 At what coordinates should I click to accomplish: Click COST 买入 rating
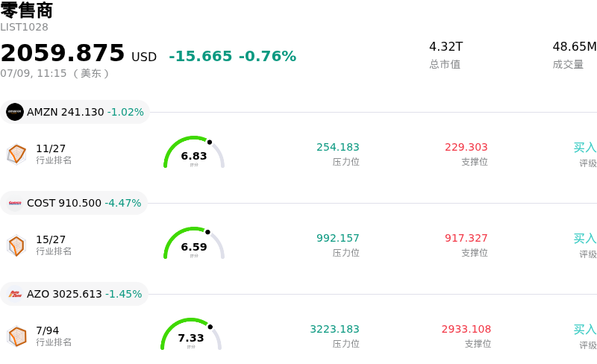tap(585, 239)
